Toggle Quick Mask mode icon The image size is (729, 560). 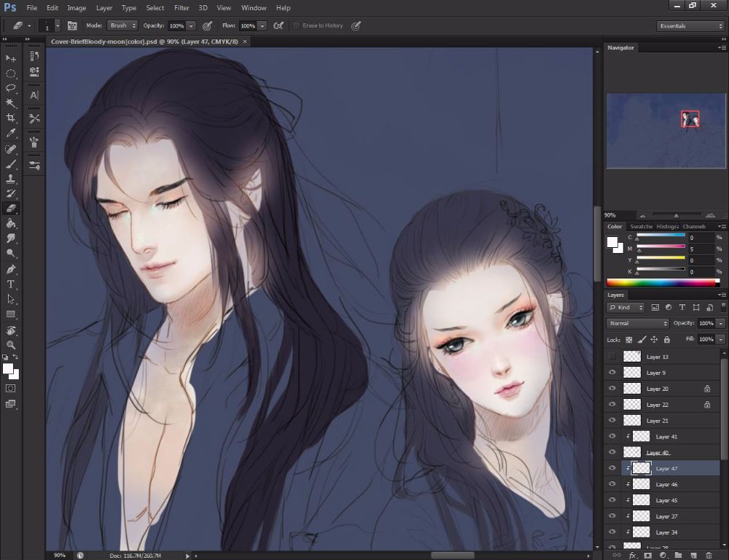coord(11,389)
